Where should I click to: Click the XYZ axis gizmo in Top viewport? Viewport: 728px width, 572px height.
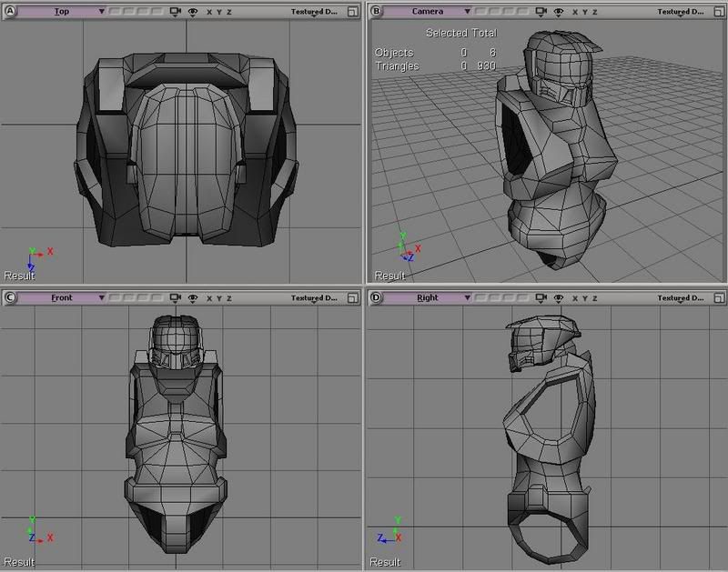click(x=39, y=259)
